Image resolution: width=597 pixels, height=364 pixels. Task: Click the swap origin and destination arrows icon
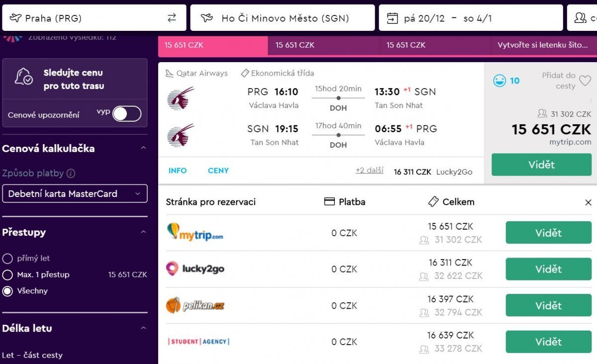172,18
